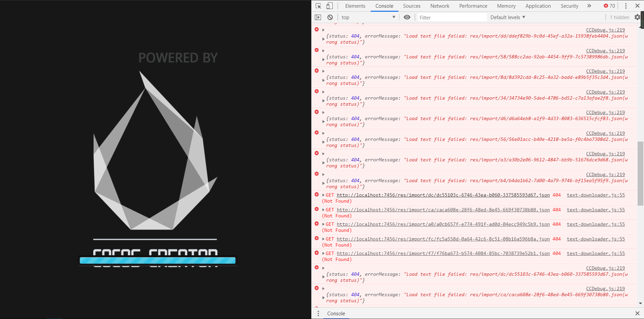Focus the console Filter field

(x=451, y=17)
